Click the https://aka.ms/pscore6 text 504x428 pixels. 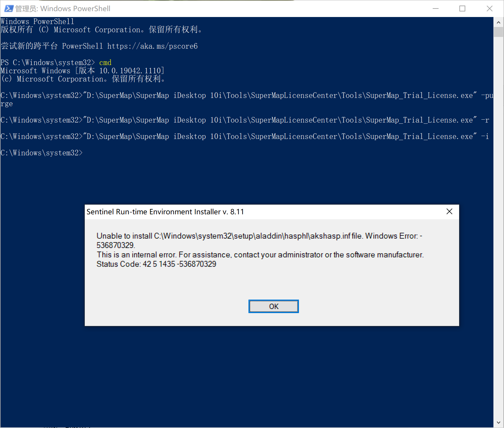(152, 46)
